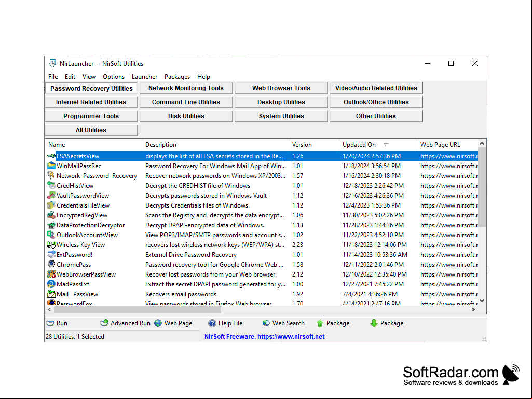This screenshot has width=532, height=399.
Task: Click the VaultPasswordView row icon
Action: 51,196
